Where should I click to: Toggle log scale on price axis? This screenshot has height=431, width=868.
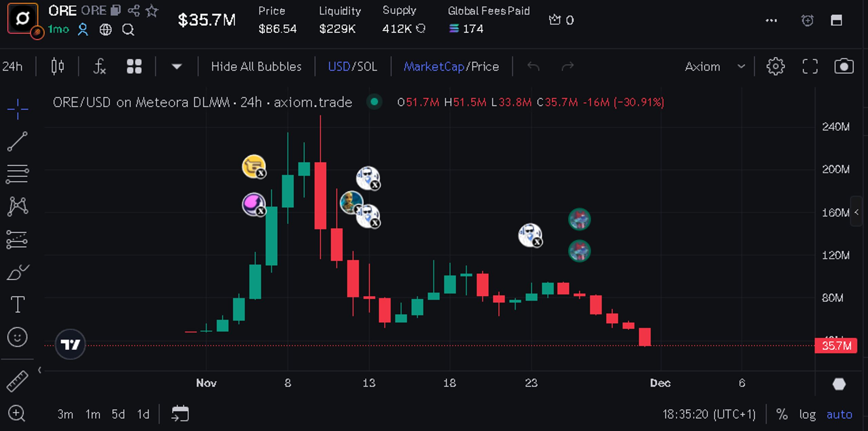pos(807,414)
